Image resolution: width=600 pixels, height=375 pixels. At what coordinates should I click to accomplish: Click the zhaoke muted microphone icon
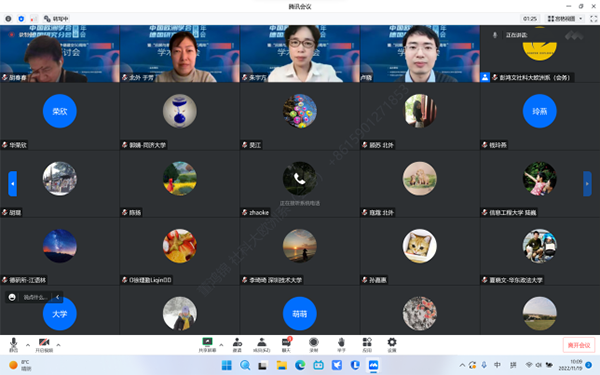[x=245, y=212]
